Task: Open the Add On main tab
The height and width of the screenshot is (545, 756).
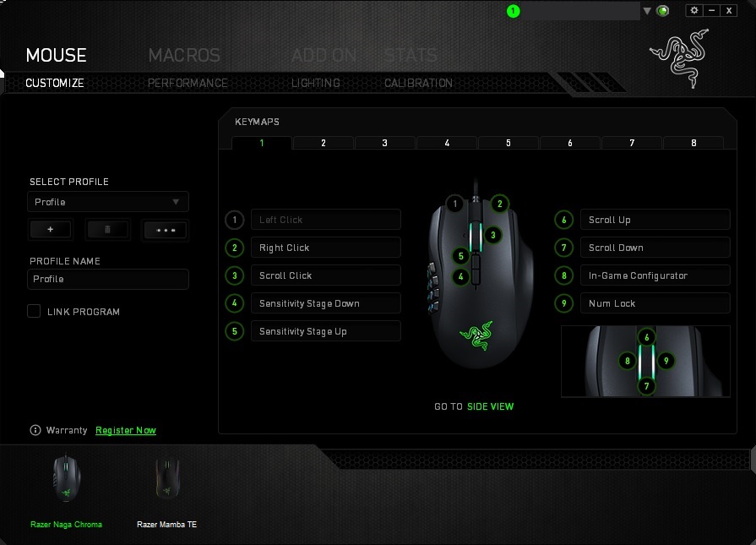Action: 324,55
